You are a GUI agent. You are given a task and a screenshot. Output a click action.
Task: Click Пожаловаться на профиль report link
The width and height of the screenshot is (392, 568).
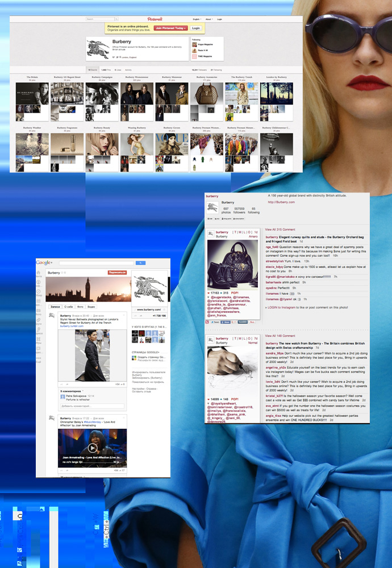148,382
